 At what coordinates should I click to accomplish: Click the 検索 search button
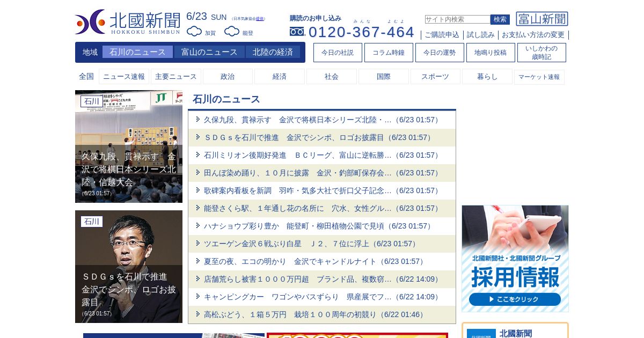tap(500, 19)
